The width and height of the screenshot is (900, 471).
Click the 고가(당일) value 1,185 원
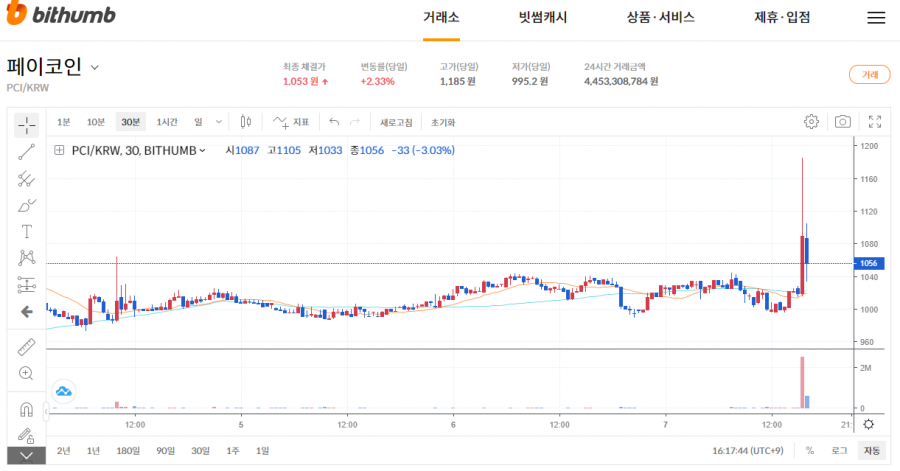click(x=457, y=81)
